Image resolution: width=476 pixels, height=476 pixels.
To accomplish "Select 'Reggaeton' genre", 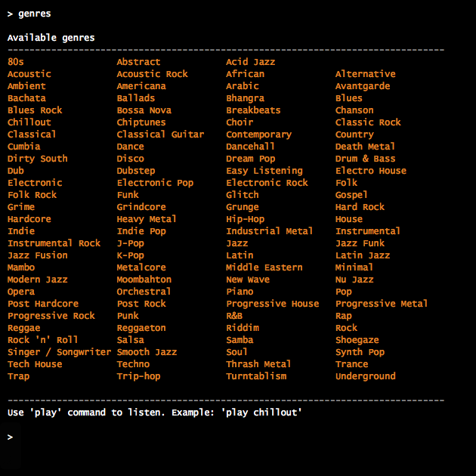I will 141,328.
